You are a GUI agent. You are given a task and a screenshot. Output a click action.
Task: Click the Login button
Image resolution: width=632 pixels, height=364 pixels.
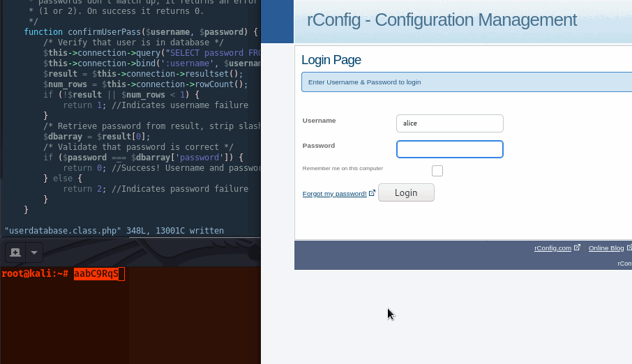[x=406, y=192]
